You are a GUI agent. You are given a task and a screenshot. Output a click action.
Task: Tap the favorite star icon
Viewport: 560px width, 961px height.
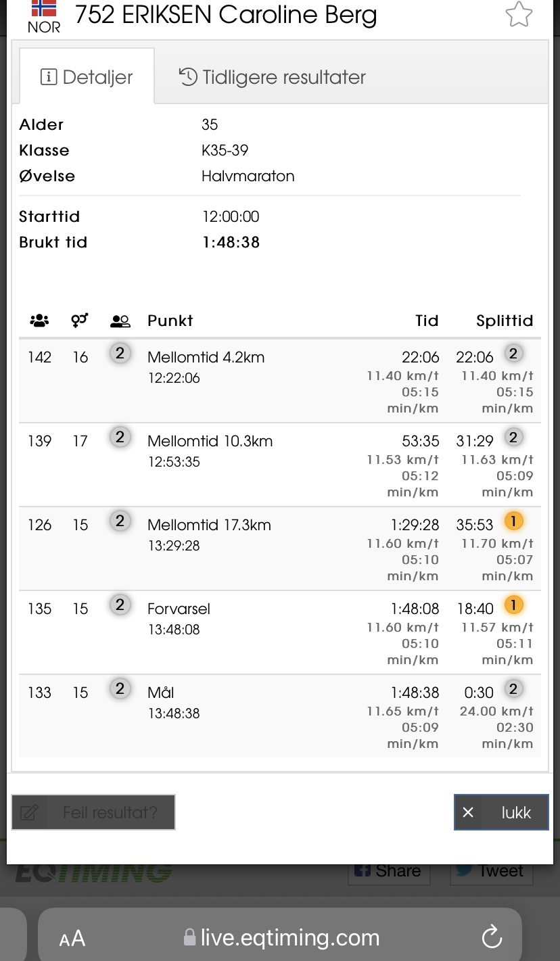[519, 14]
